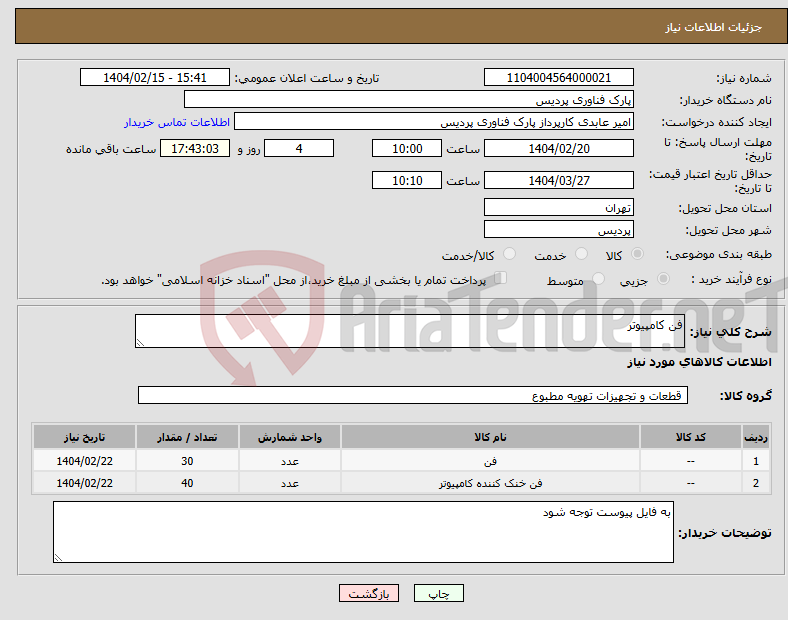
Task: Click the price validity date 1404/03/27
Action: click(559, 180)
